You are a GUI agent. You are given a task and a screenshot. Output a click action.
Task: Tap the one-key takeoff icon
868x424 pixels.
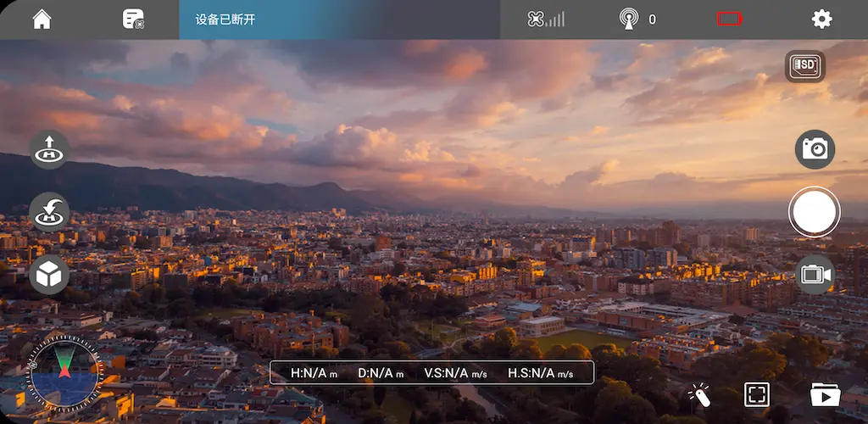point(49,149)
